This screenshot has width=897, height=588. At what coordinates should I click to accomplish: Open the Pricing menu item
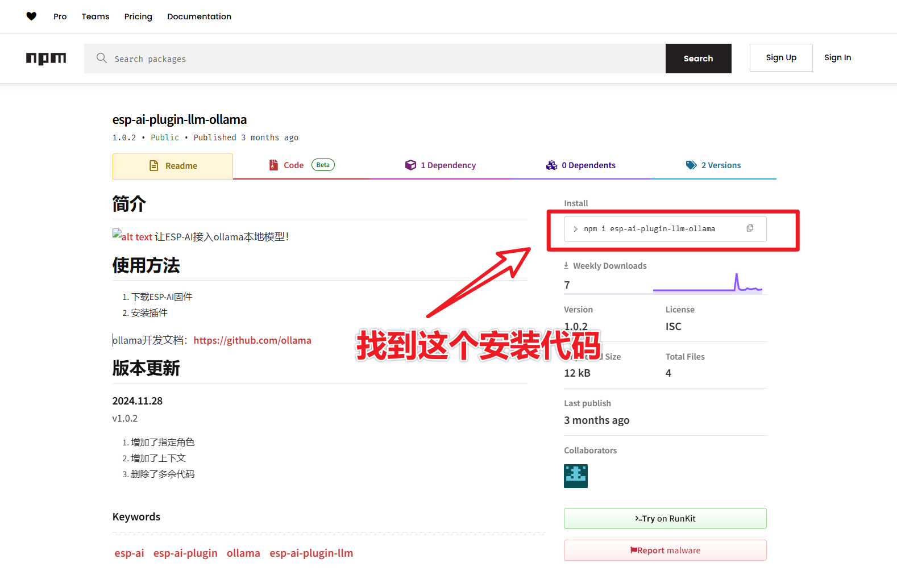coord(138,16)
